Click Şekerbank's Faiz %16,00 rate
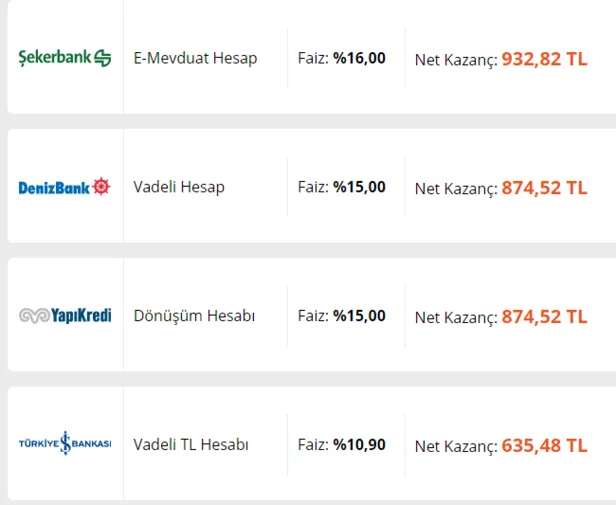Image resolution: width=616 pixels, height=505 pixels. (341, 58)
